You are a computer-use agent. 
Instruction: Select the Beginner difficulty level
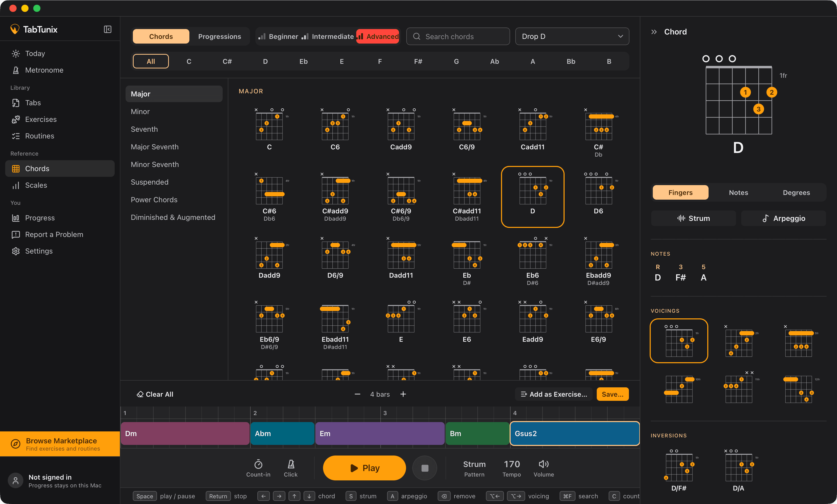click(278, 36)
